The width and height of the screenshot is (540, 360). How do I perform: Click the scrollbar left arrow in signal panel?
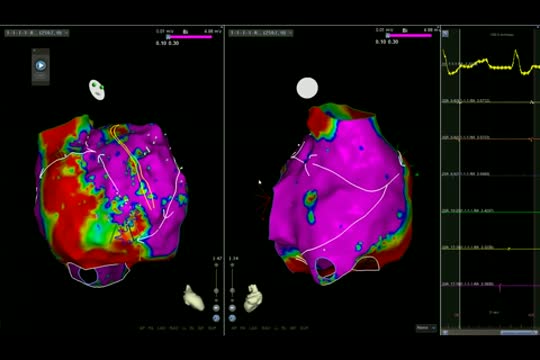445,332
